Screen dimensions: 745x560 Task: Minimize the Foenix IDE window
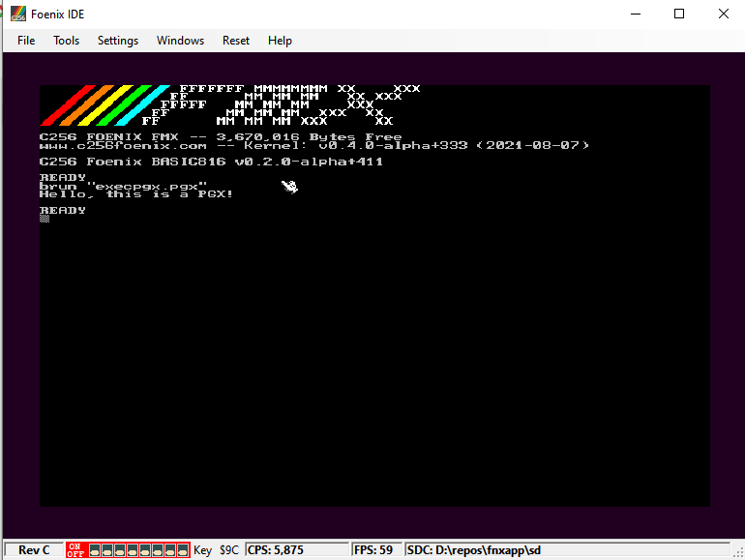click(x=636, y=14)
